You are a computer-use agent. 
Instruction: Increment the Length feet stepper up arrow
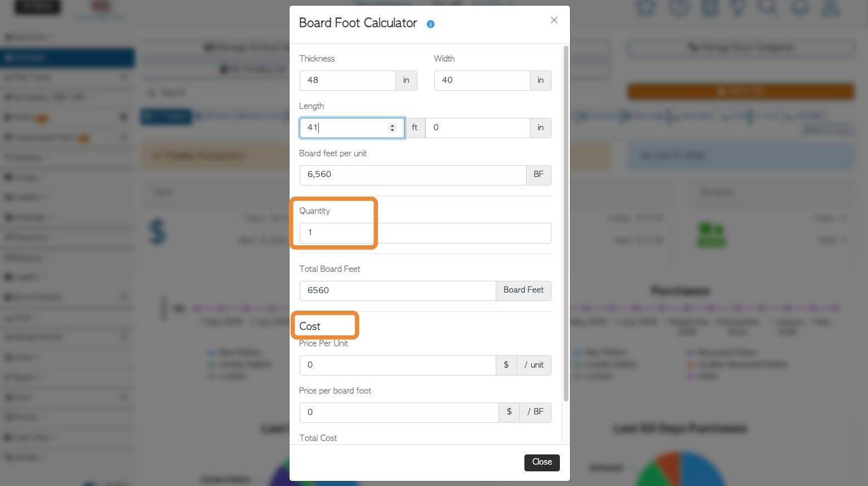click(x=392, y=125)
